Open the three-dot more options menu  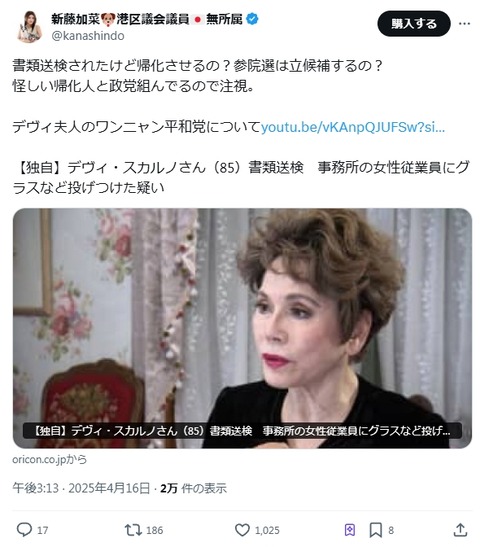[x=464, y=24]
